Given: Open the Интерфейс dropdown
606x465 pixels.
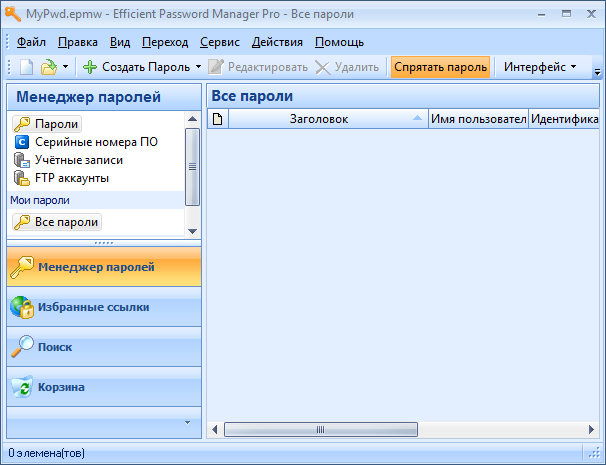Looking at the screenshot, I should [x=540, y=67].
